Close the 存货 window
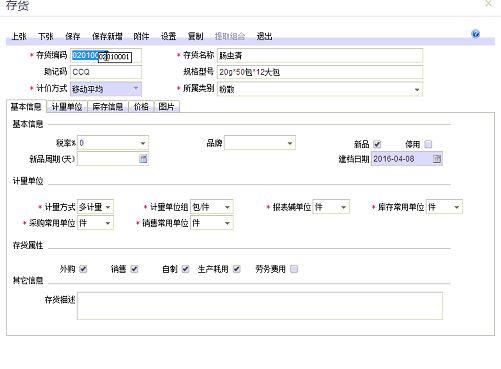This screenshot has height=369, width=501. coord(489,3)
